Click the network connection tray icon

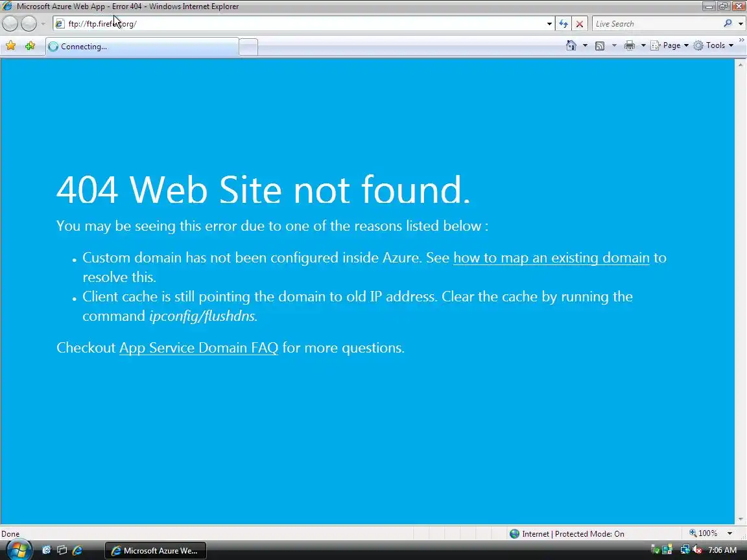pos(685,550)
